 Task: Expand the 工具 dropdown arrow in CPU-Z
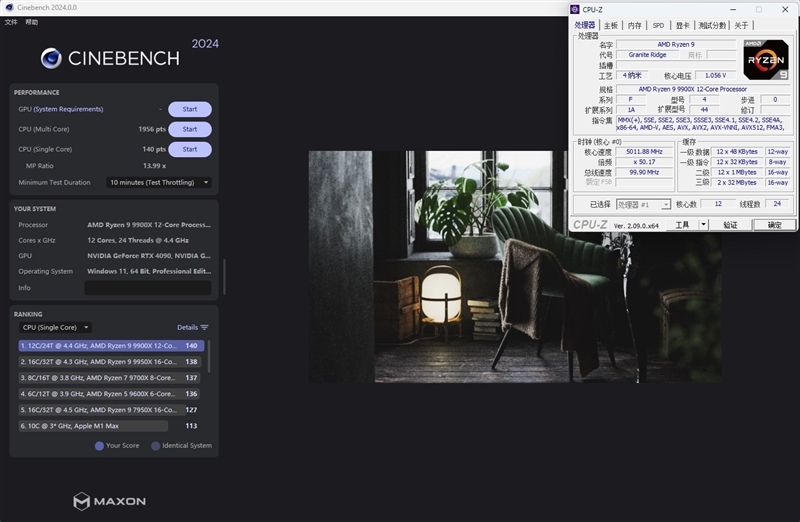tap(703, 225)
